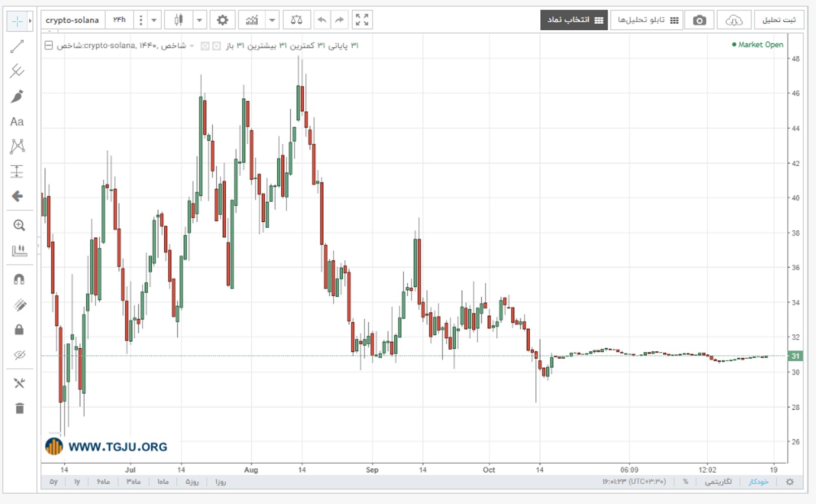
Task: Toggle stay in drawing mode pencil
Action: (x=19, y=304)
